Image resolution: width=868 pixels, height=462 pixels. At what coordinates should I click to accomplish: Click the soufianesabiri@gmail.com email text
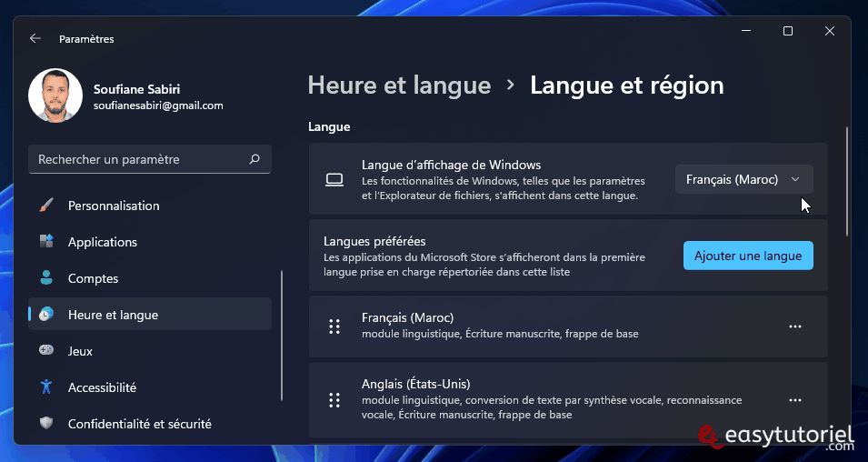pyautogui.click(x=158, y=105)
